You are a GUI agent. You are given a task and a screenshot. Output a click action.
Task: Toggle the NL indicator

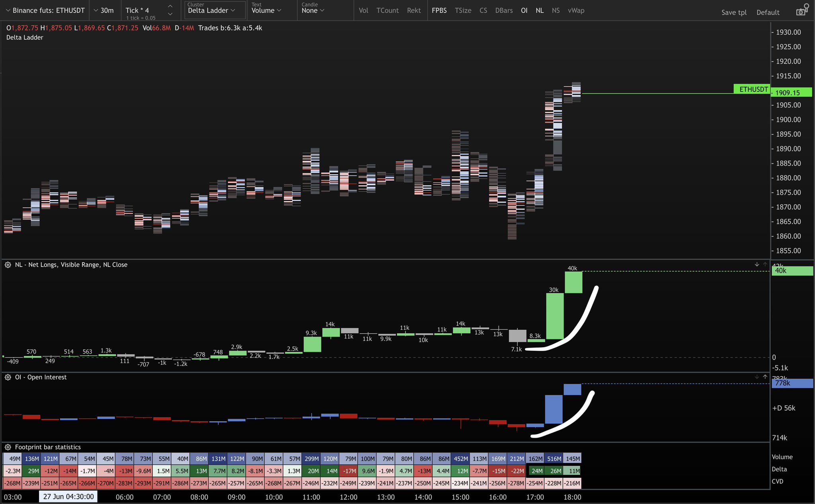(540, 10)
